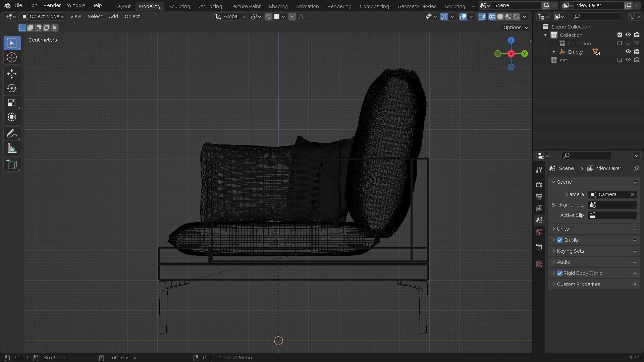644x362 pixels.
Task: Open the Render menu
Action: tap(52, 5)
